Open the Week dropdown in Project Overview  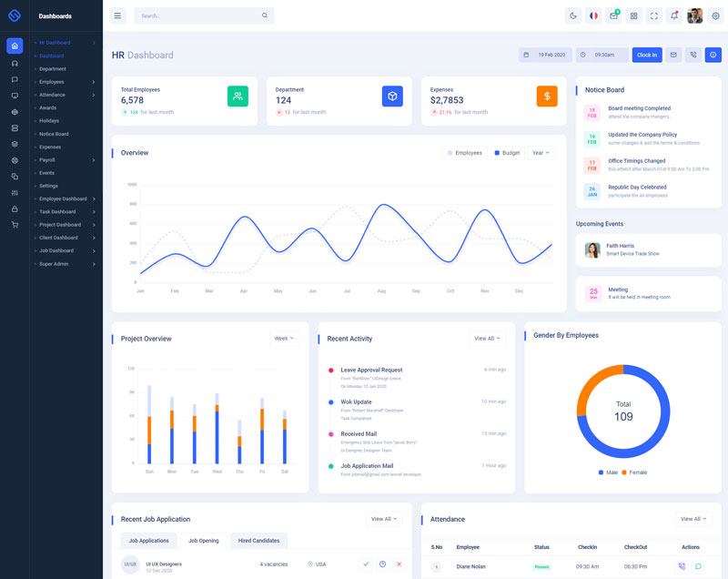point(284,339)
